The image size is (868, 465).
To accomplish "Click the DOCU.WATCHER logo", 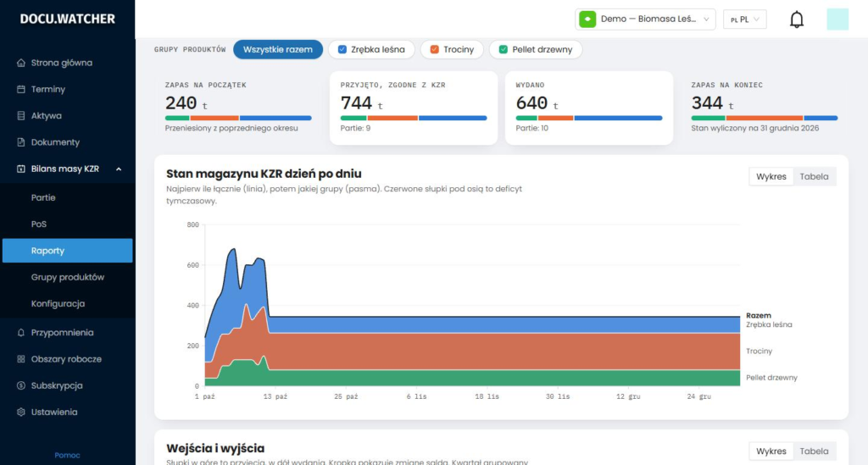I will (68, 19).
